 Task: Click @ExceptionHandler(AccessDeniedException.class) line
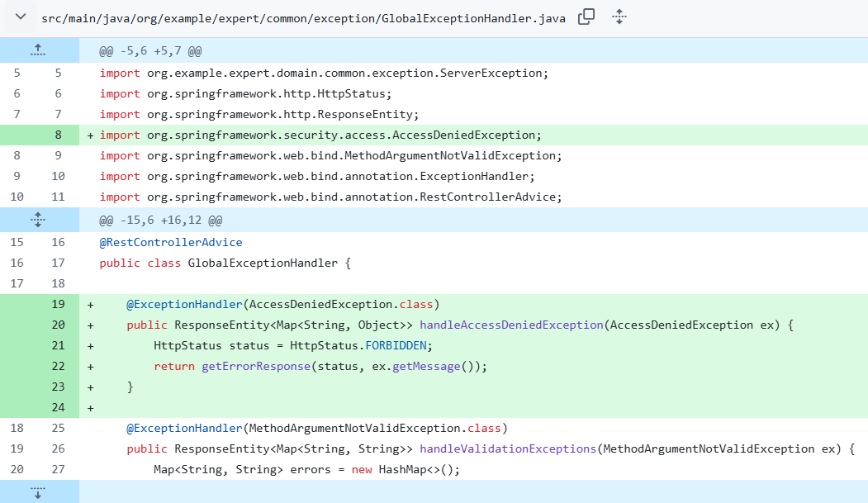pos(283,304)
